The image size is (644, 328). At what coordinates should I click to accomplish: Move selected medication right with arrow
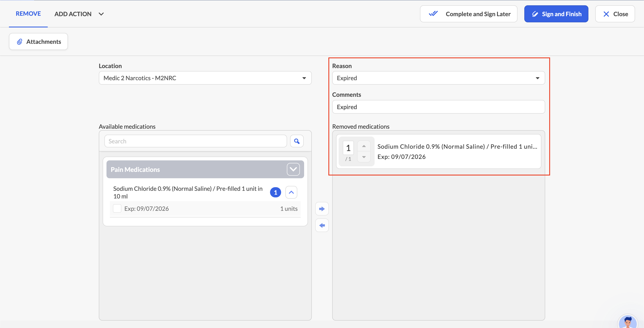(322, 209)
